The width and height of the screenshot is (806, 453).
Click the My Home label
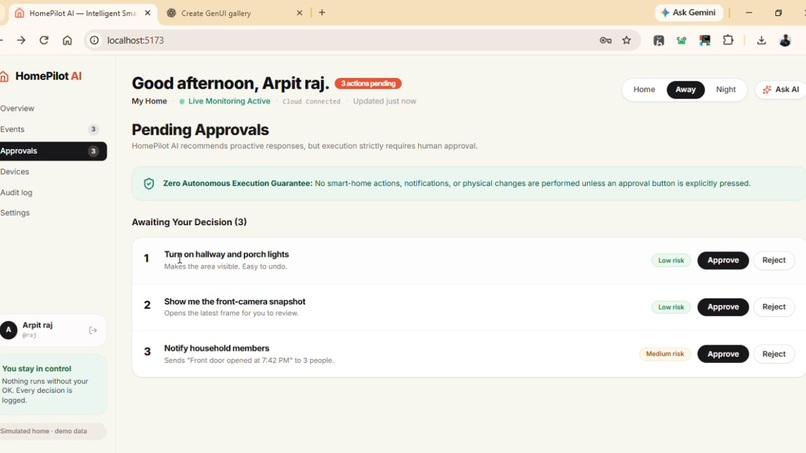coord(149,101)
